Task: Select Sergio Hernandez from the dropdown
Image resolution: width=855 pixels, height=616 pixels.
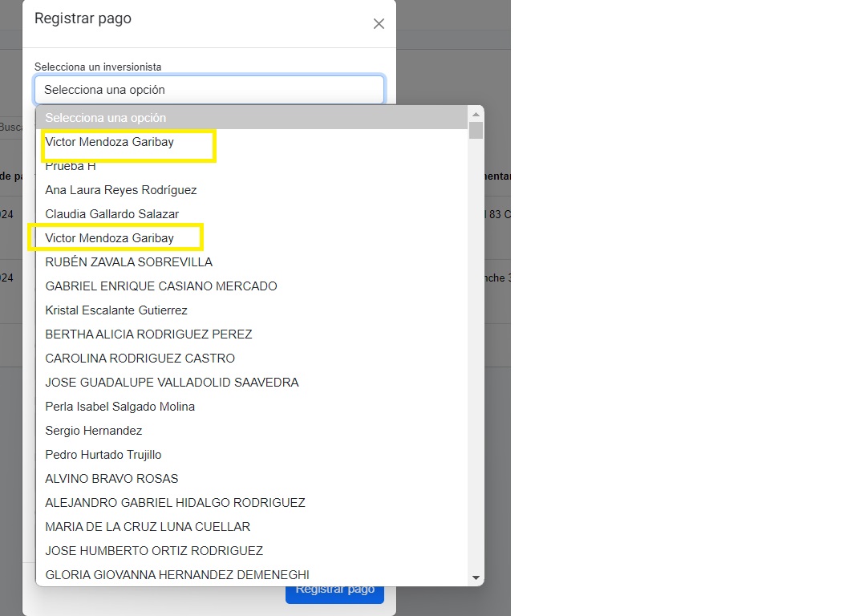Action: tap(94, 431)
